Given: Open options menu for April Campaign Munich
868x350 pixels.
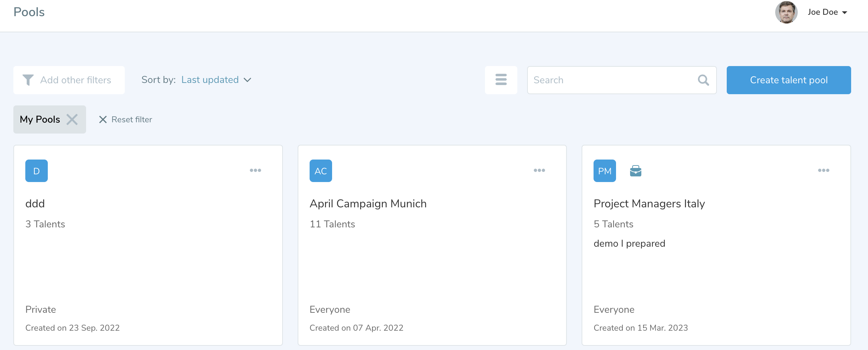Looking at the screenshot, I should click(x=539, y=170).
